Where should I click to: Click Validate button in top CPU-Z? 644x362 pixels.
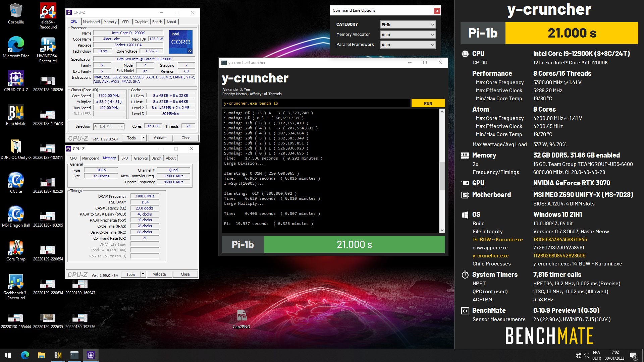point(160,138)
